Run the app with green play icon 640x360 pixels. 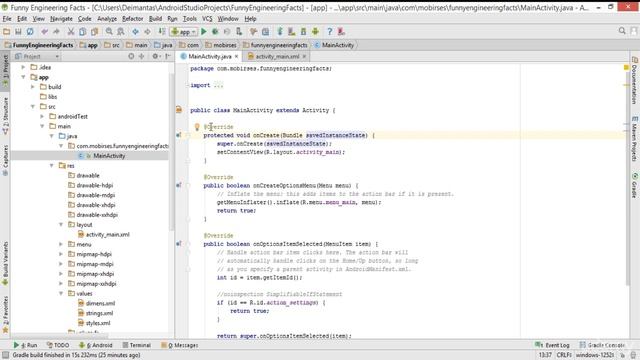(204, 31)
